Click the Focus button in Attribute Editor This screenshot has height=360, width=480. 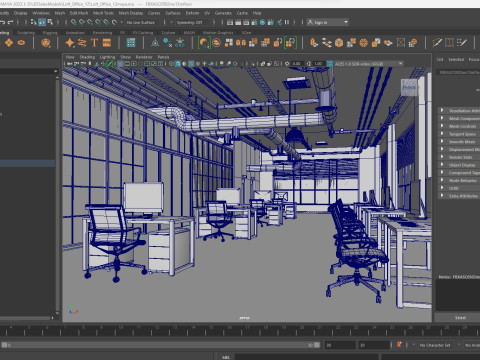[474, 59]
